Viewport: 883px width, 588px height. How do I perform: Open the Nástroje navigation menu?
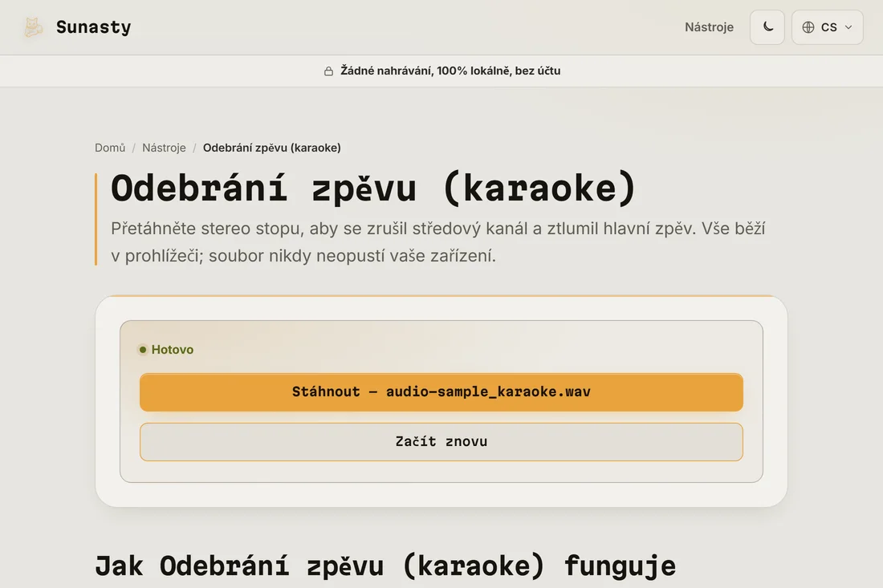click(709, 27)
